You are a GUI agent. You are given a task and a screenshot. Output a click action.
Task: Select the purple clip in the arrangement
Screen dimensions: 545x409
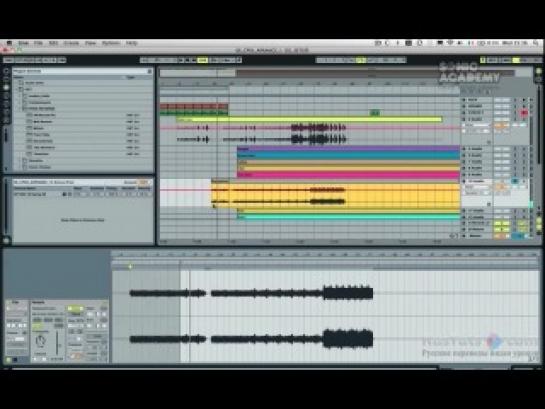click(x=348, y=149)
